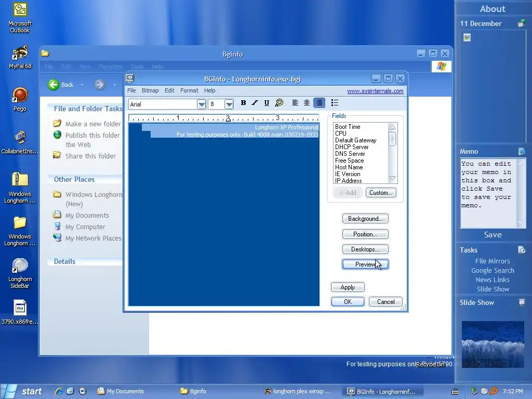Screen dimensions: 532x399
Task: Open the BGInfo File menu
Action: coord(131,90)
